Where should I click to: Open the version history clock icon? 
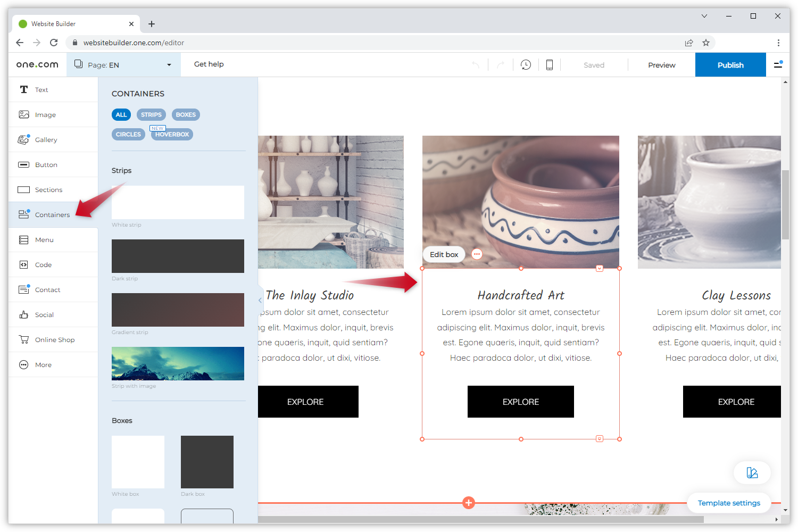526,65
